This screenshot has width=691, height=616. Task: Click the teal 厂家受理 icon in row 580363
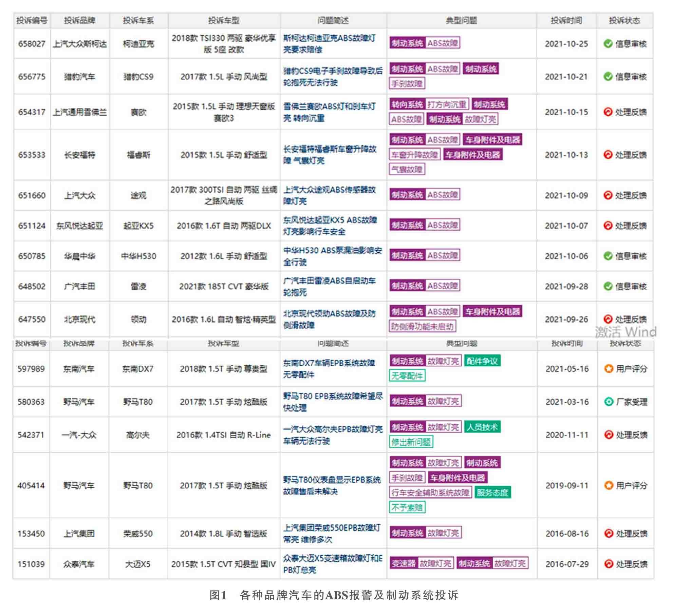pos(609,402)
